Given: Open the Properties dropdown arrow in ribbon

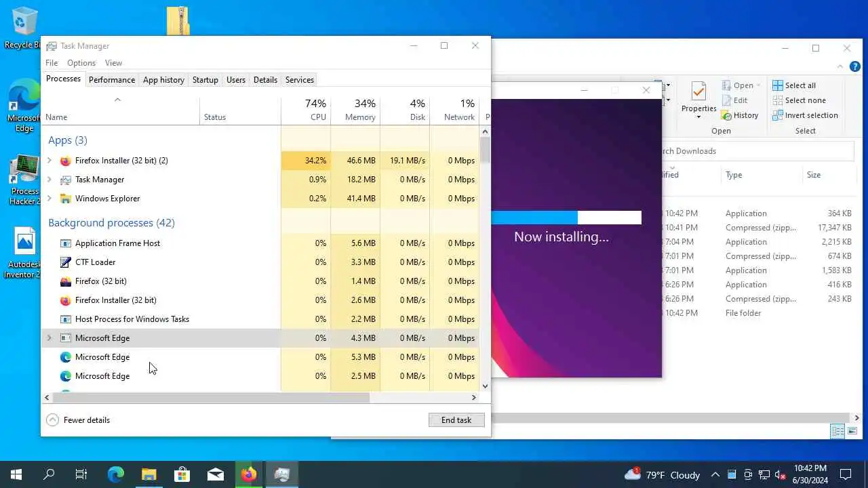Looking at the screenshot, I should pyautogui.click(x=698, y=117).
